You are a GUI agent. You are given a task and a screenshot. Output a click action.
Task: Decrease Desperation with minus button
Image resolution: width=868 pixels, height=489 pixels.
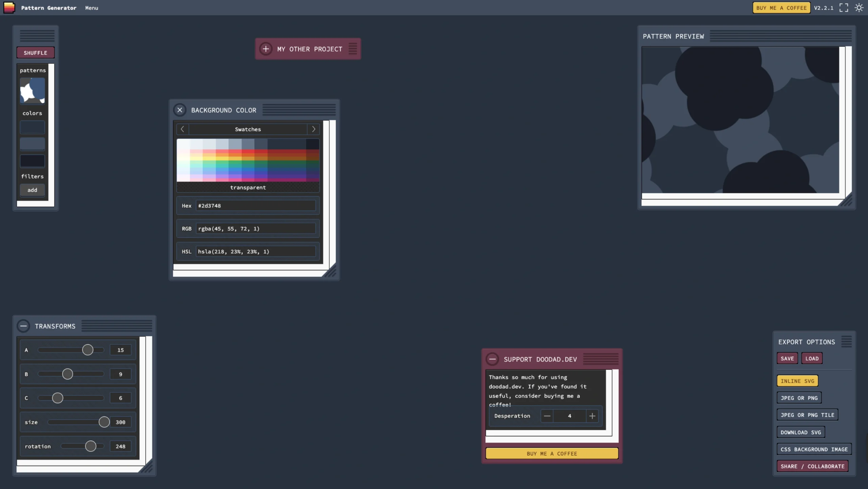click(x=547, y=416)
